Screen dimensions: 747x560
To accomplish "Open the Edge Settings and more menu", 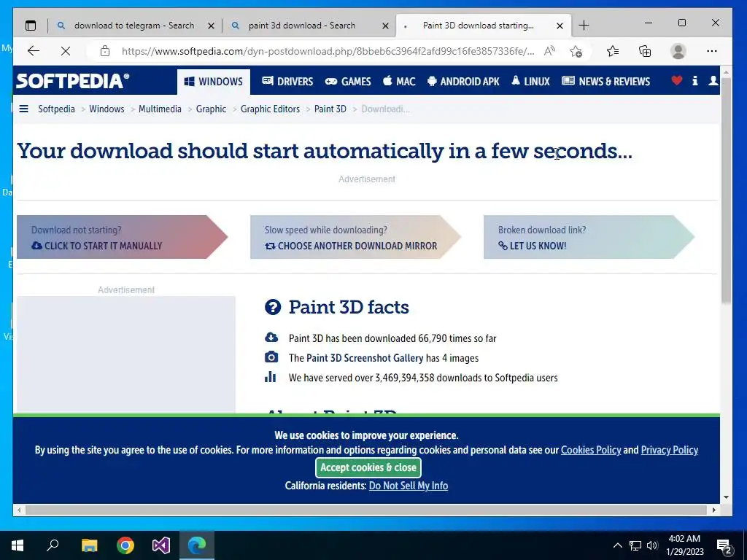I will tap(712, 51).
